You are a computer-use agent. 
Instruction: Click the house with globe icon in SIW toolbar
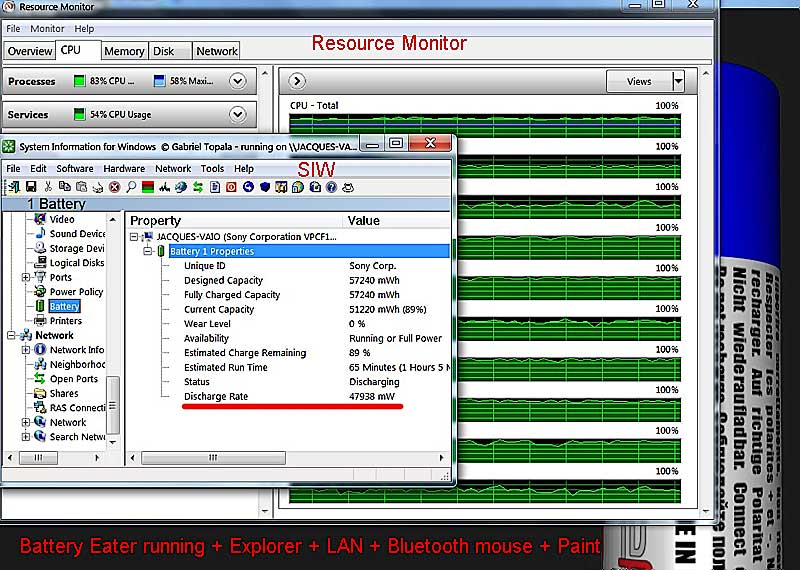[298, 187]
